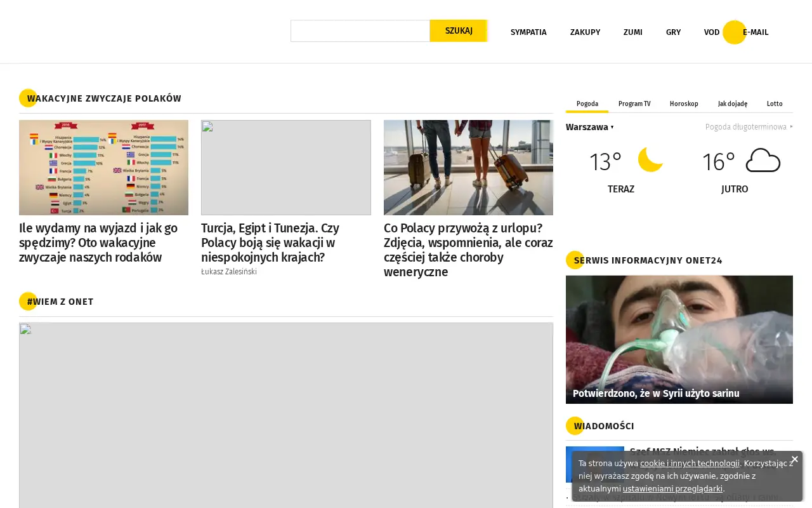This screenshot has height=508, width=812.
Task: Click the yellow circle icon beside E-MAIL
Action: [735, 32]
